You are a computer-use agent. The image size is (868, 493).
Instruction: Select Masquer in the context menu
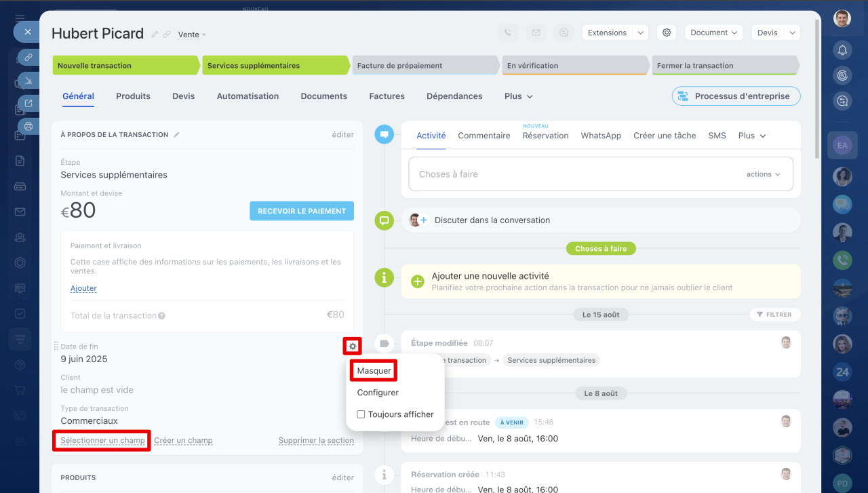click(x=374, y=371)
